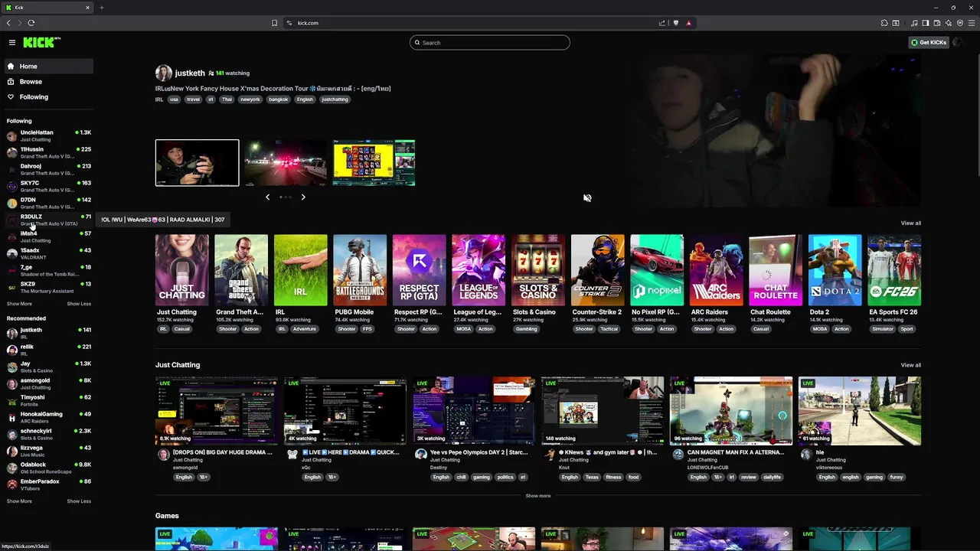Open R3DULZ channel in Following list
Screen dimensions: 980x551
(49, 220)
